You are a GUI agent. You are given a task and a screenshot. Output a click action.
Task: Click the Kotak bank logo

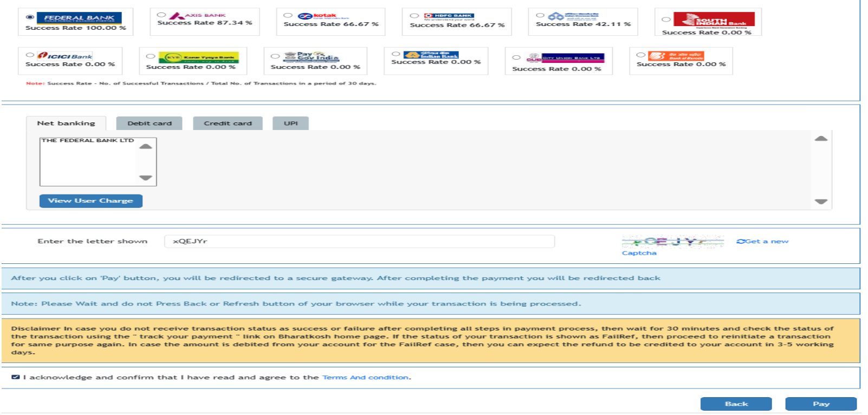tap(323, 16)
